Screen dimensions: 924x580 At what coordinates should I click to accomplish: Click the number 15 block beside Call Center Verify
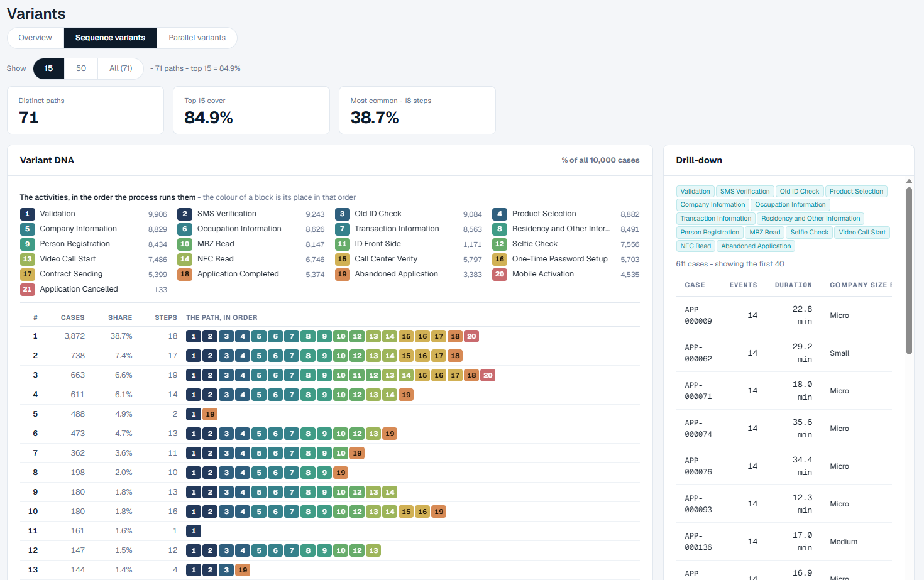(x=342, y=259)
